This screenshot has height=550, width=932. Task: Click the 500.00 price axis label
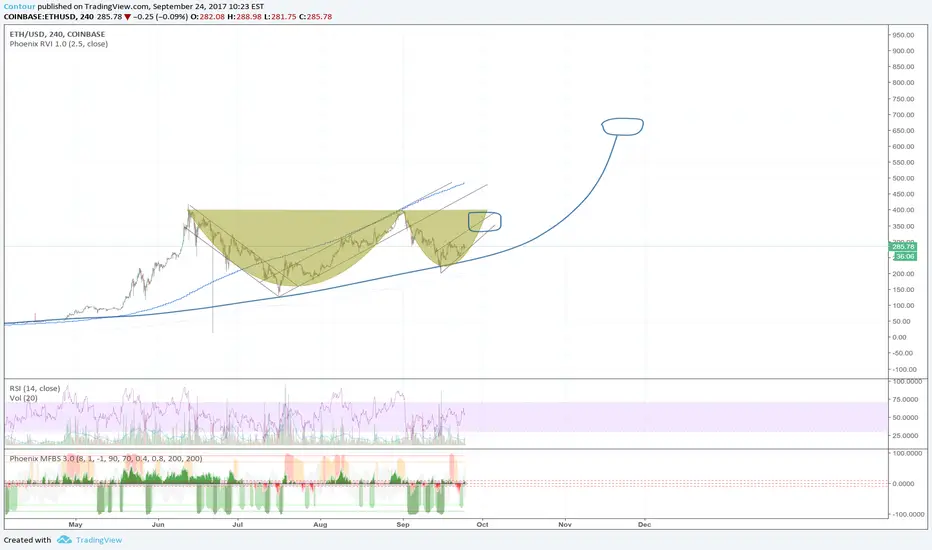tap(903, 178)
